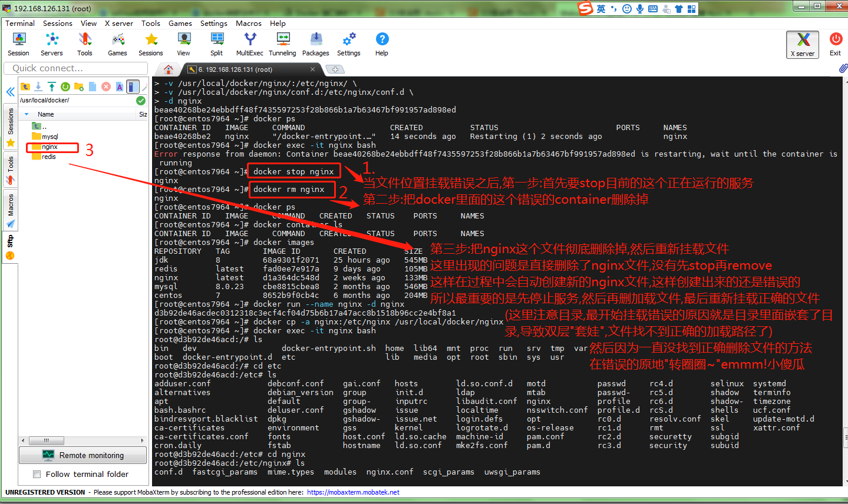The image size is (848, 504).
Task: Open the Packages icon
Action: (316, 44)
